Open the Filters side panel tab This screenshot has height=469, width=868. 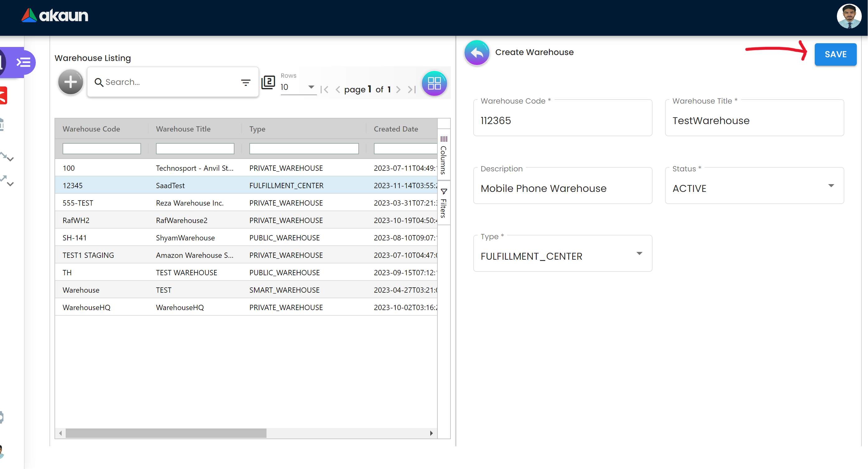443,204
